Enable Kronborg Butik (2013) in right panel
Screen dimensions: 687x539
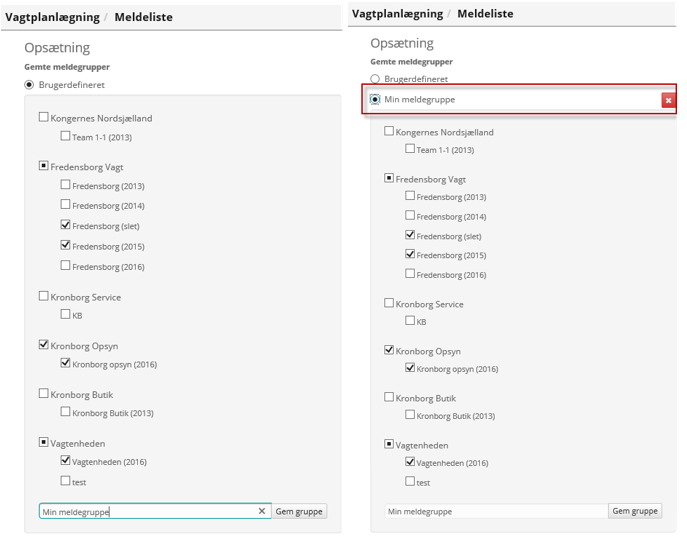tap(410, 415)
